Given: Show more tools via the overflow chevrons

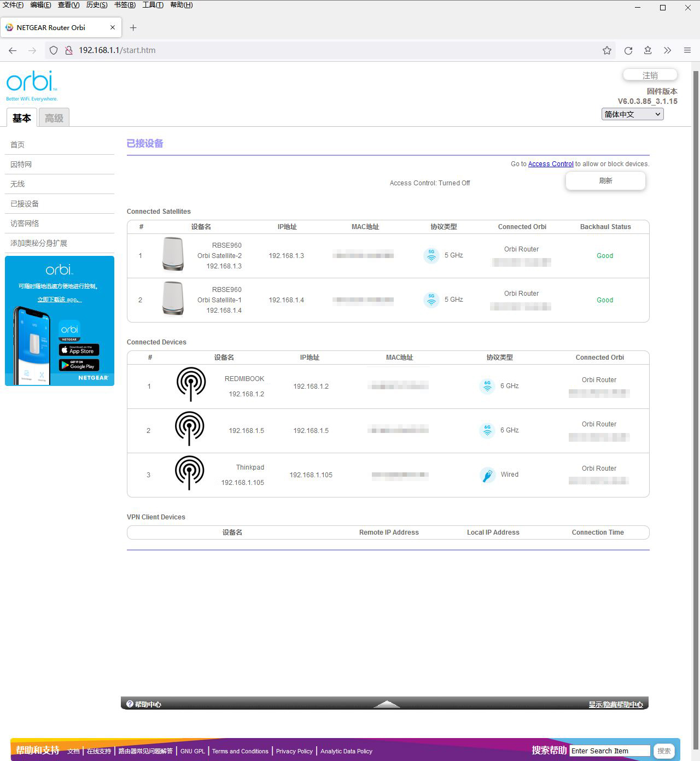Looking at the screenshot, I should 668,50.
